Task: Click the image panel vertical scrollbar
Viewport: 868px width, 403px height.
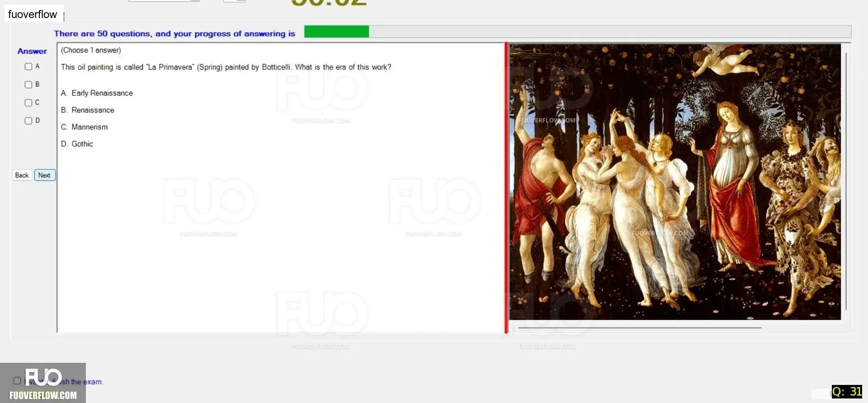Action: click(846, 181)
